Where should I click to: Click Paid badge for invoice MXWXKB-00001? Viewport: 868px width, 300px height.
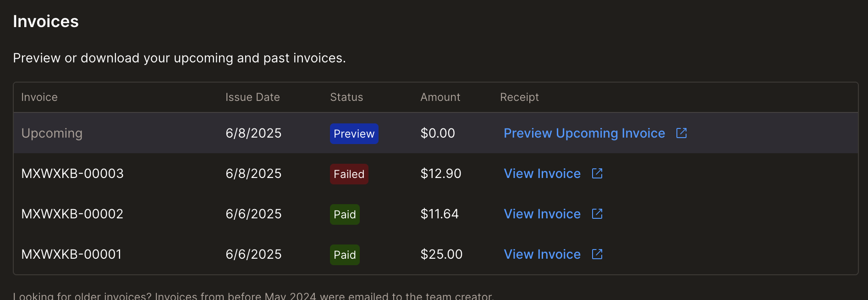pyautogui.click(x=345, y=255)
